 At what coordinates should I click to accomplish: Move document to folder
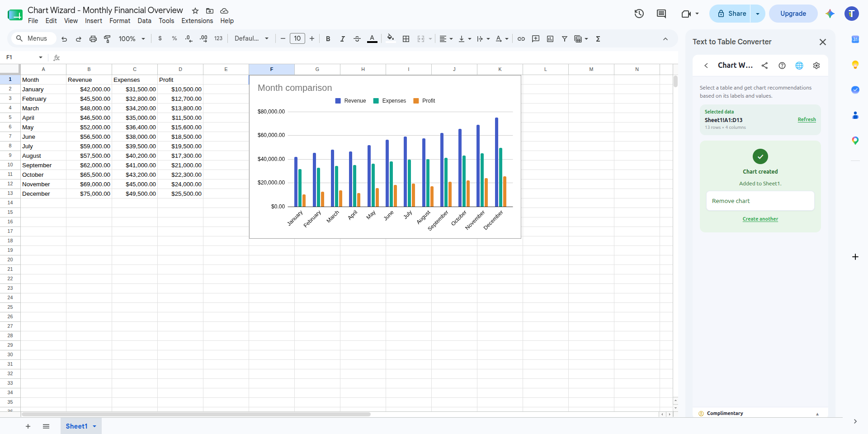pyautogui.click(x=210, y=11)
